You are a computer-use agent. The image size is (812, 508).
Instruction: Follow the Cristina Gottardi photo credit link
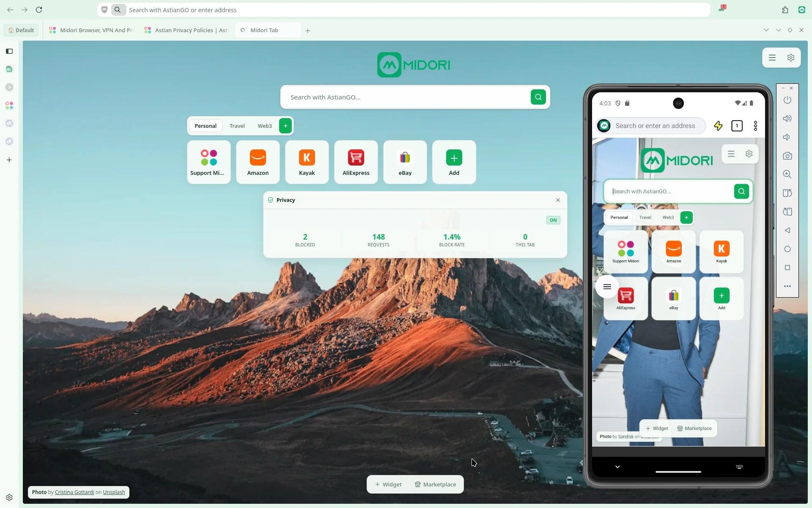(74, 492)
